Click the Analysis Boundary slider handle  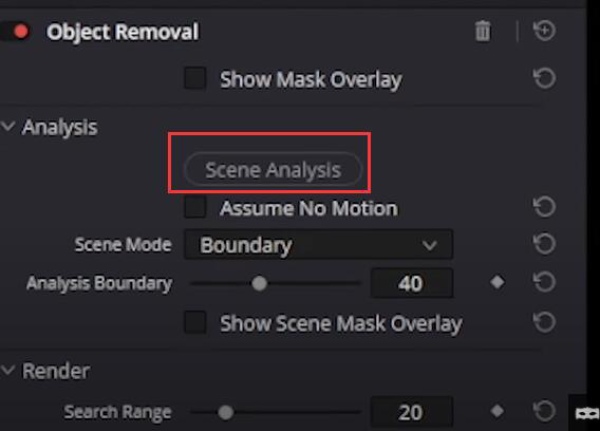(x=259, y=283)
